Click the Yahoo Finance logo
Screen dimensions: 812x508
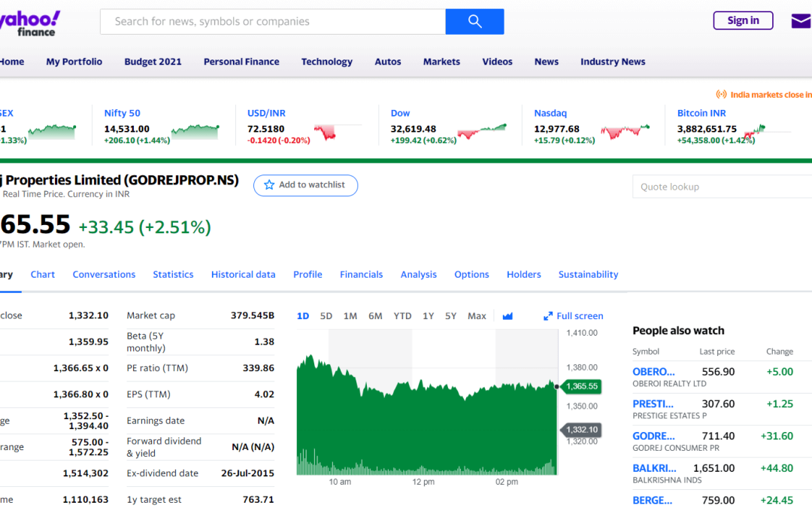(29, 23)
